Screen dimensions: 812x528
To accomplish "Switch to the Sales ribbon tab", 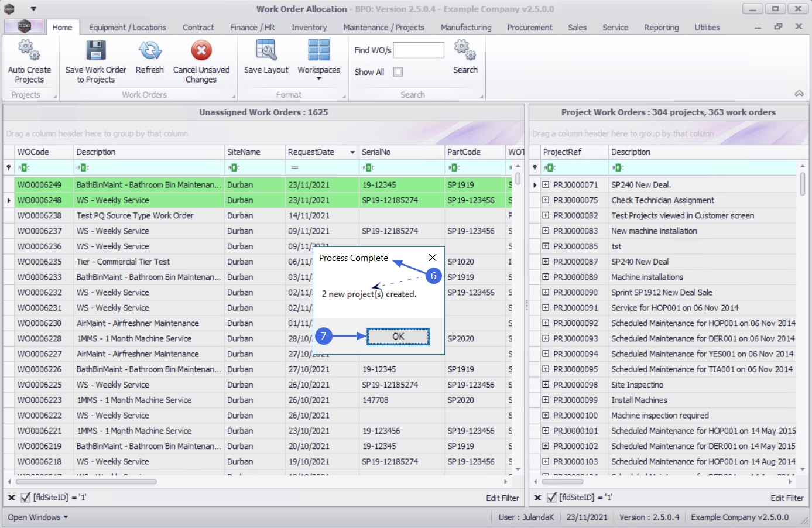I will click(x=577, y=28).
